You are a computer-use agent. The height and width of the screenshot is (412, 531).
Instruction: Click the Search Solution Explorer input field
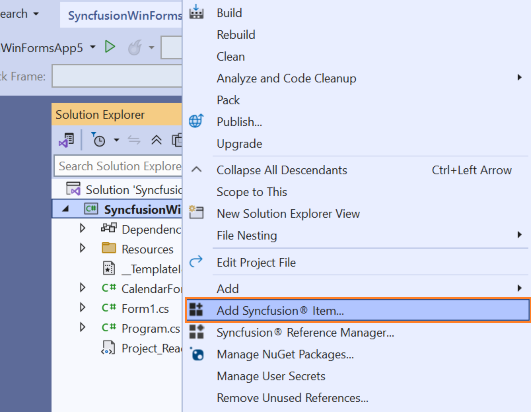click(118, 166)
